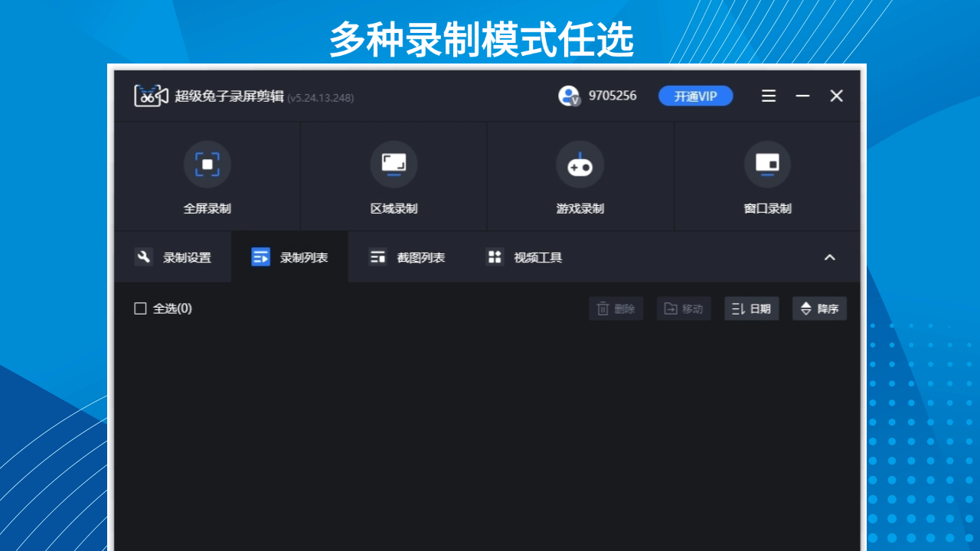Collapse the panel with the up chevron
The width and height of the screenshot is (980, 551).
pyautogui.click(x=830, y=258)
